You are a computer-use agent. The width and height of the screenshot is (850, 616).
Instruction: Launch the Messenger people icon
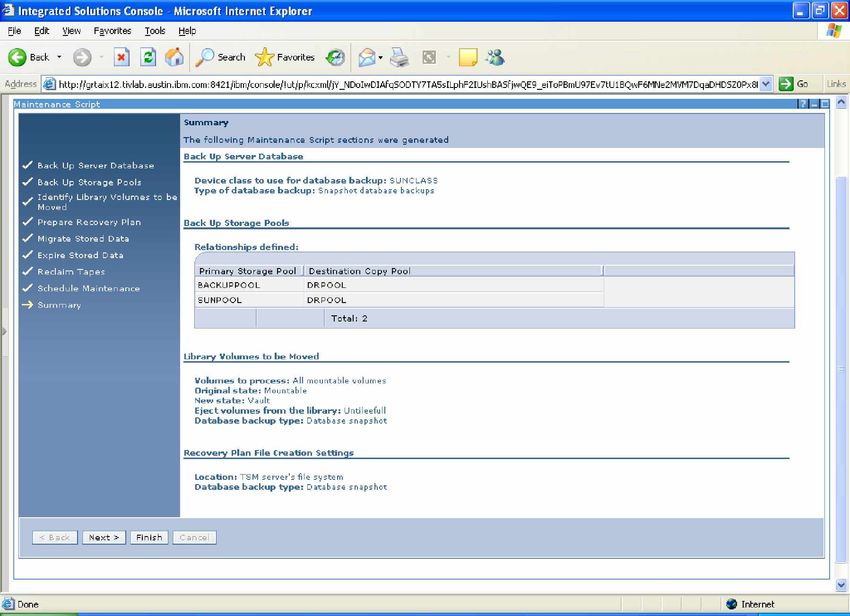[495, 57]
